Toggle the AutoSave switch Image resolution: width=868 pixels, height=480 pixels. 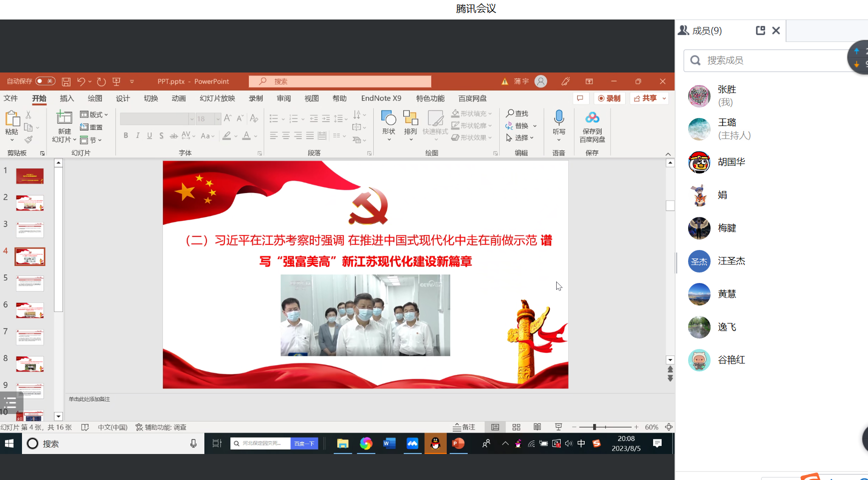coord(45,81)
